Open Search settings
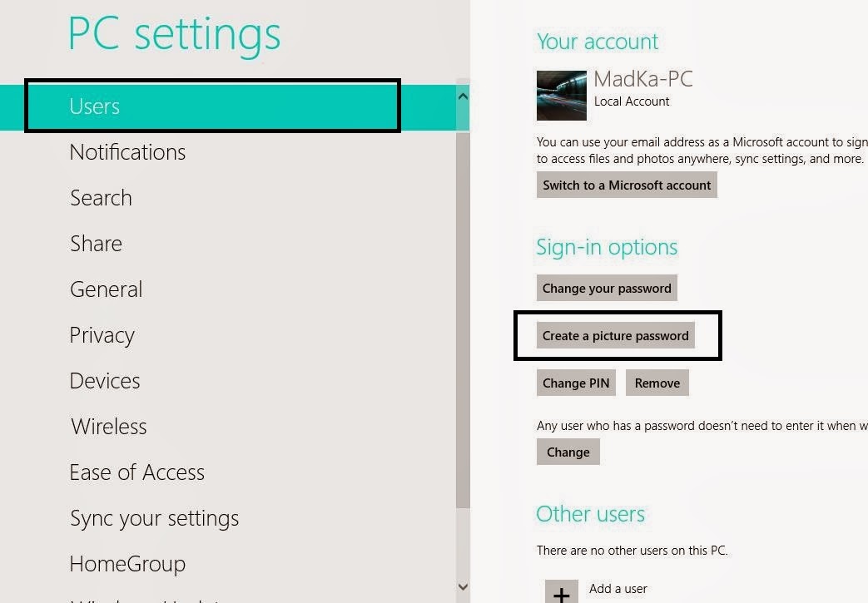868x603 pixels. 101,198
